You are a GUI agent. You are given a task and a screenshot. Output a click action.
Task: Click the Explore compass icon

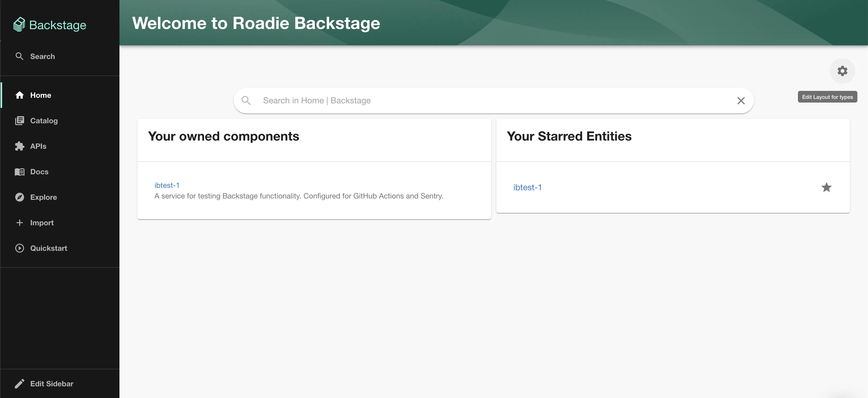click(x=20, y=197)
